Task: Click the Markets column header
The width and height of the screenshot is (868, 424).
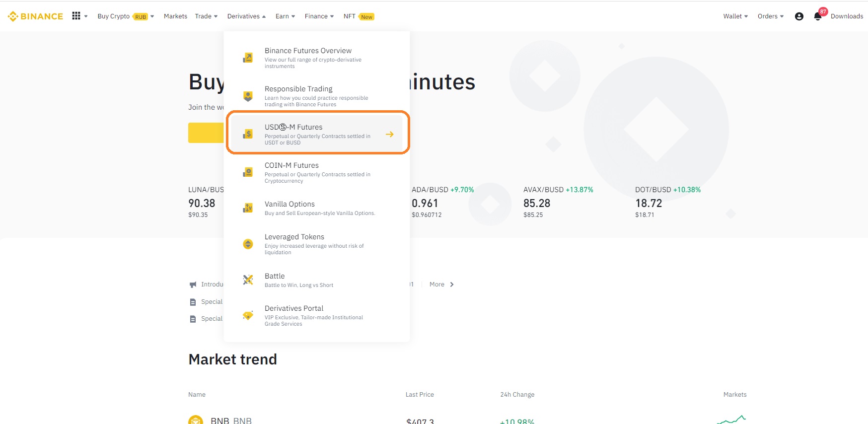Action: [735, 395]
